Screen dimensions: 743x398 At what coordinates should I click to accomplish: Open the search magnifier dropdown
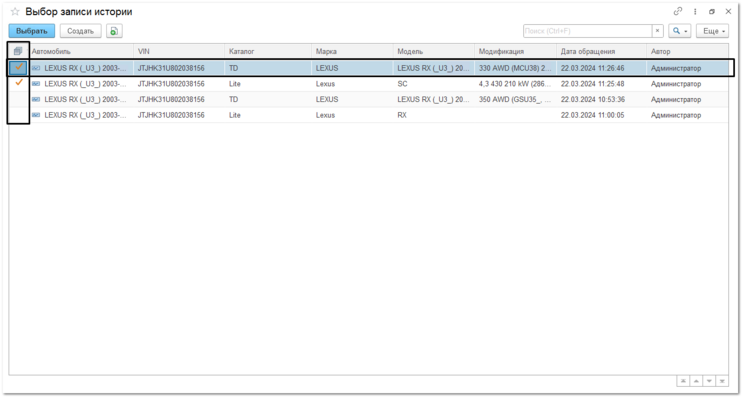tap(680, 31)
